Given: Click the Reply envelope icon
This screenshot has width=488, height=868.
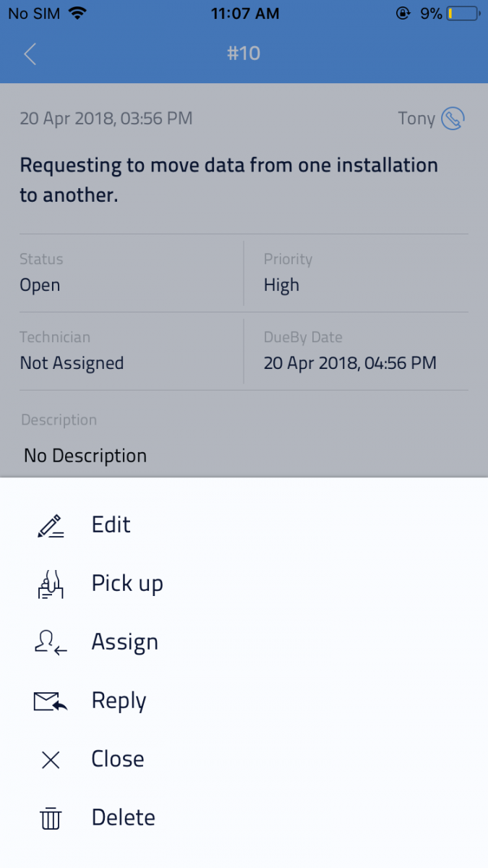Looking at the screenshot, I should point(51,702).
